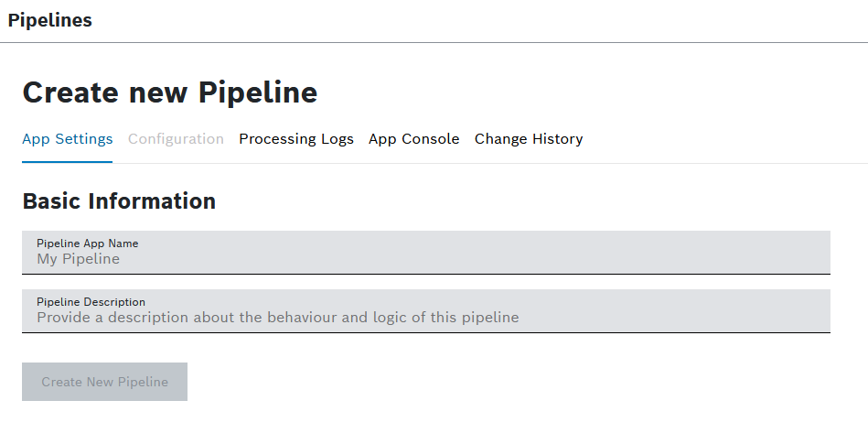This screenshot has width=868, height=433.
Task: Click the 'Pipeline App Name' field label
Action: pyautogui.click(x=88, y=244)
